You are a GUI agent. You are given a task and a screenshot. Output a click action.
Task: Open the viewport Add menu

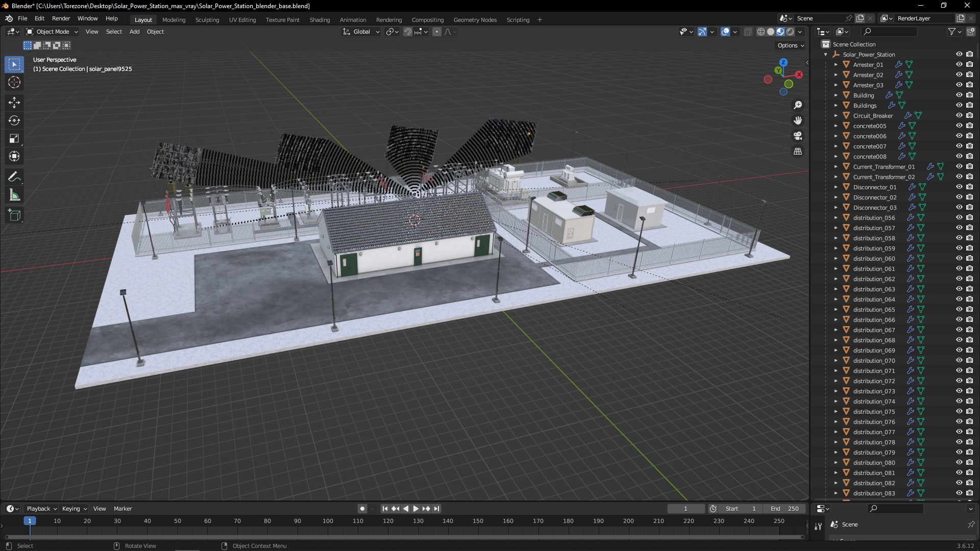134,32
